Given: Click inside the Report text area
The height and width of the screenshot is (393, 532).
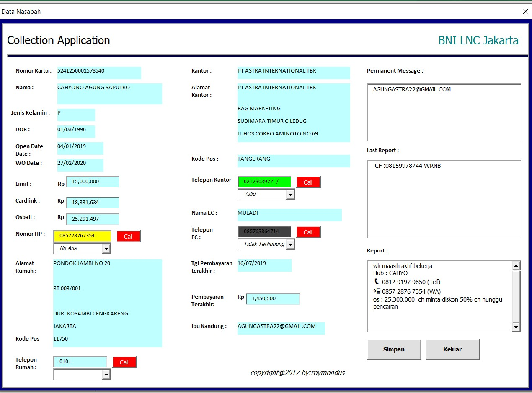Looking at the screenshot, I should pos(440,296).
